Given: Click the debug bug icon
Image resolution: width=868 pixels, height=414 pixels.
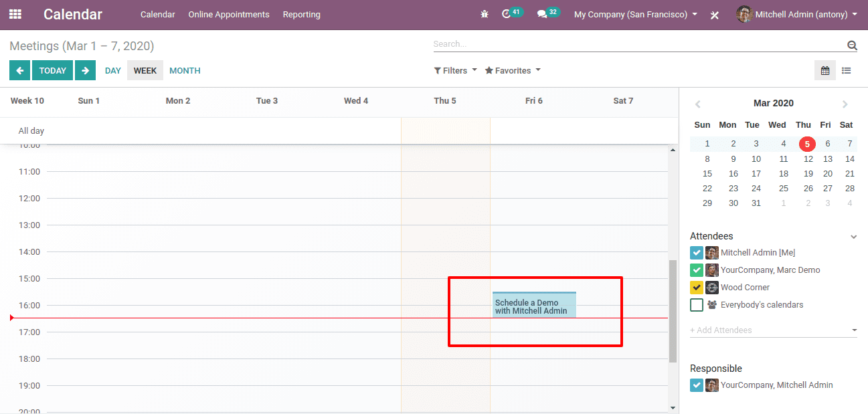Looking at the screenshot, I should click(x=485, y=14).
